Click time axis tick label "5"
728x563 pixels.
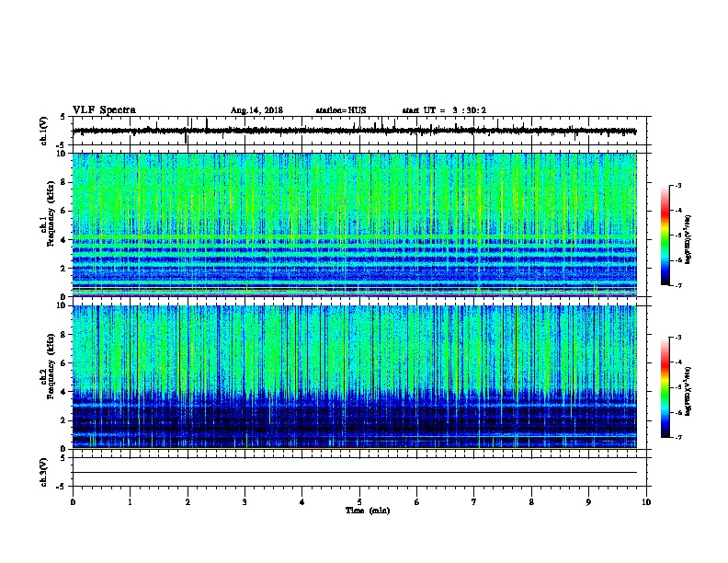point(359,502)
